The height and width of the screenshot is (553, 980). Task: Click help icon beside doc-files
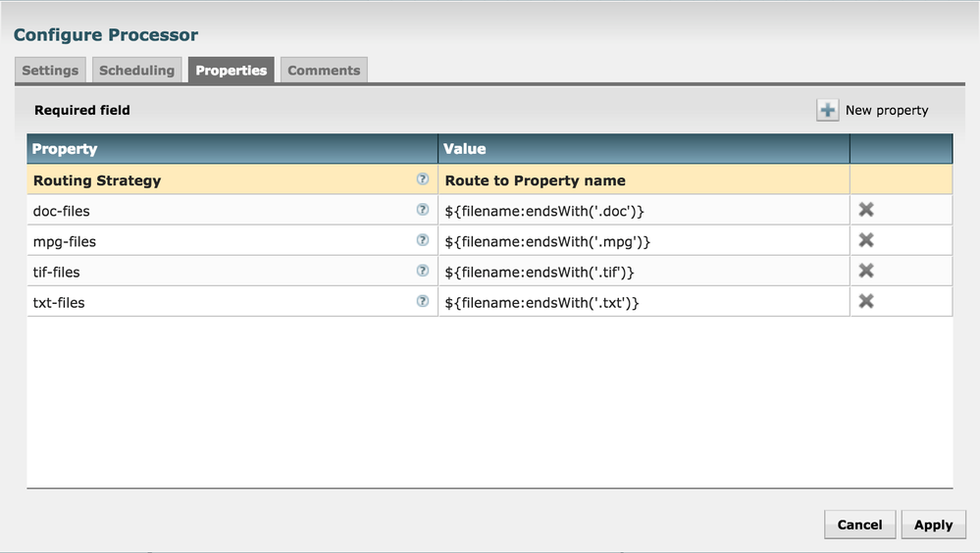pos(423,210)
